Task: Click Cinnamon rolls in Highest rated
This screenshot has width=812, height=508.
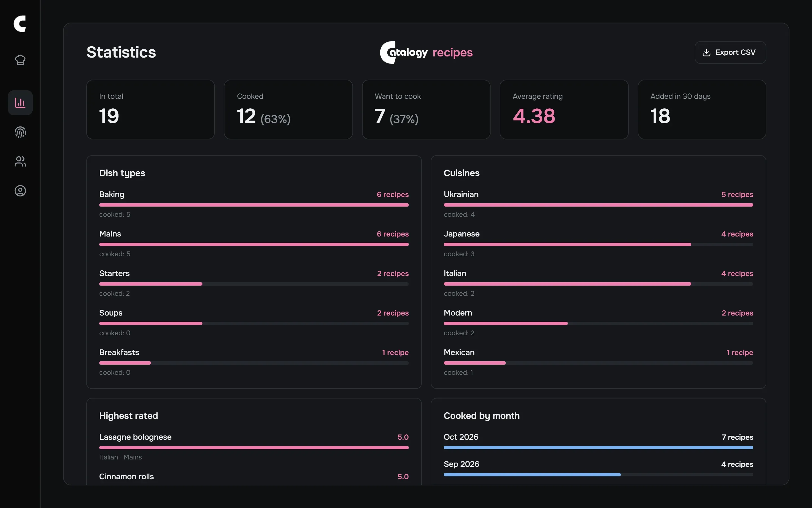Action: (x=127, y=477)
